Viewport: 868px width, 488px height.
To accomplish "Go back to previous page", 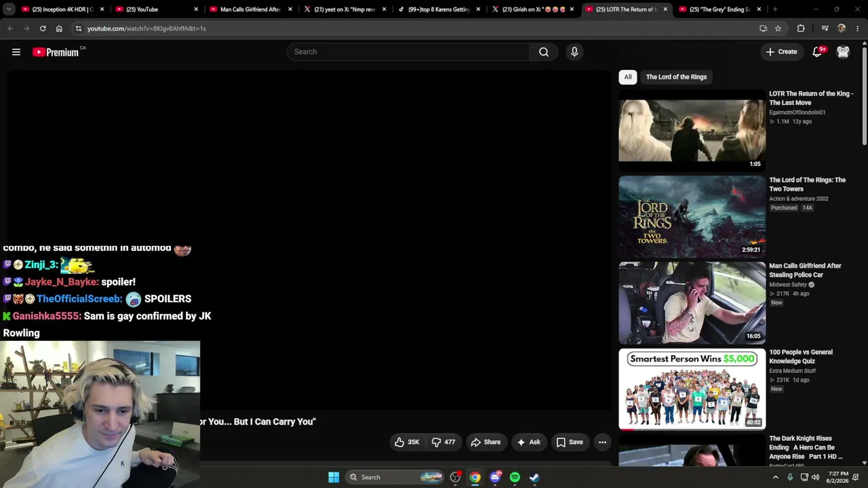I will click(x=10, y=28).
